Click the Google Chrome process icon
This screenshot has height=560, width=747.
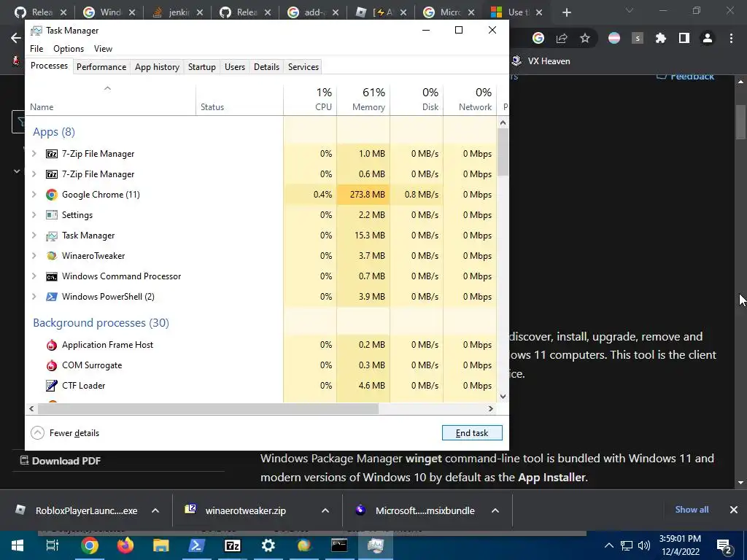point(52,195)
